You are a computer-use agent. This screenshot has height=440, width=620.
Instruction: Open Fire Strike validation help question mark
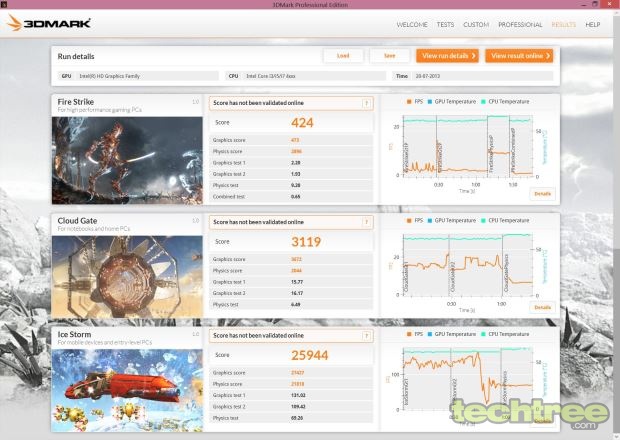367,103
